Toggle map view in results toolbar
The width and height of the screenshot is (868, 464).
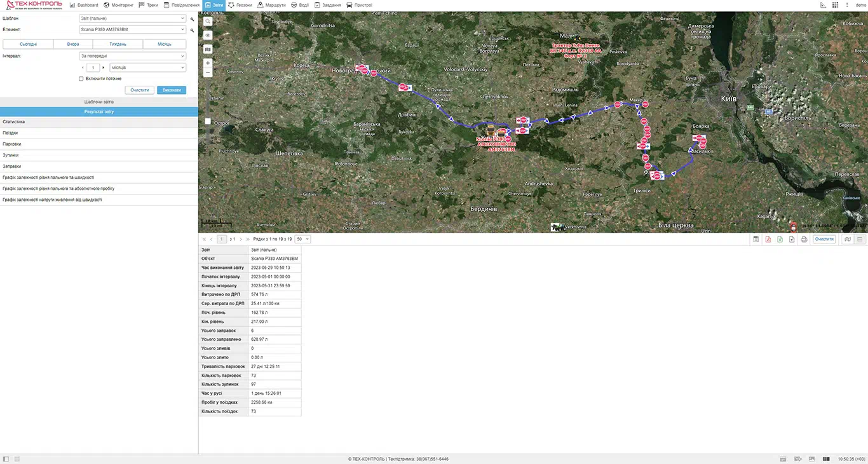[x=848, y=239]
